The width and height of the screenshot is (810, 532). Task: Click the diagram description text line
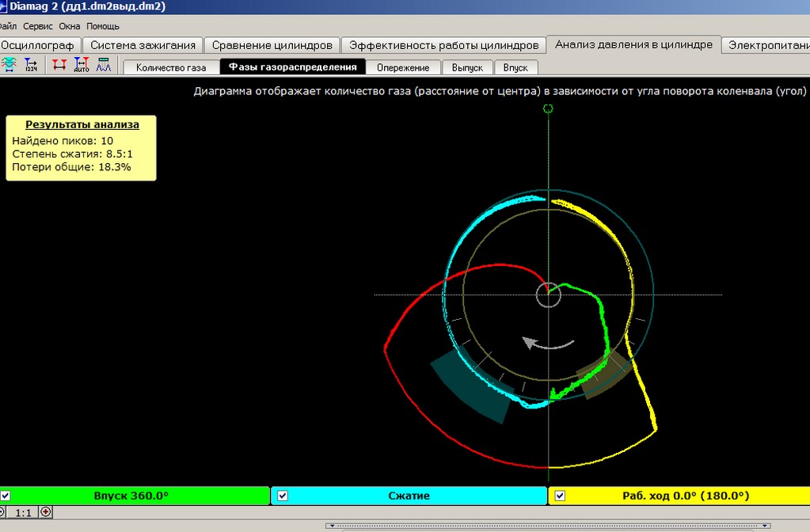pyautogui.click(x=500, y=91)
